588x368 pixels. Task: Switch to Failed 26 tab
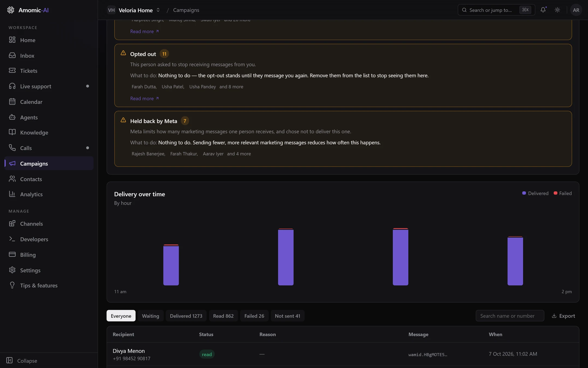click(254, 316)
